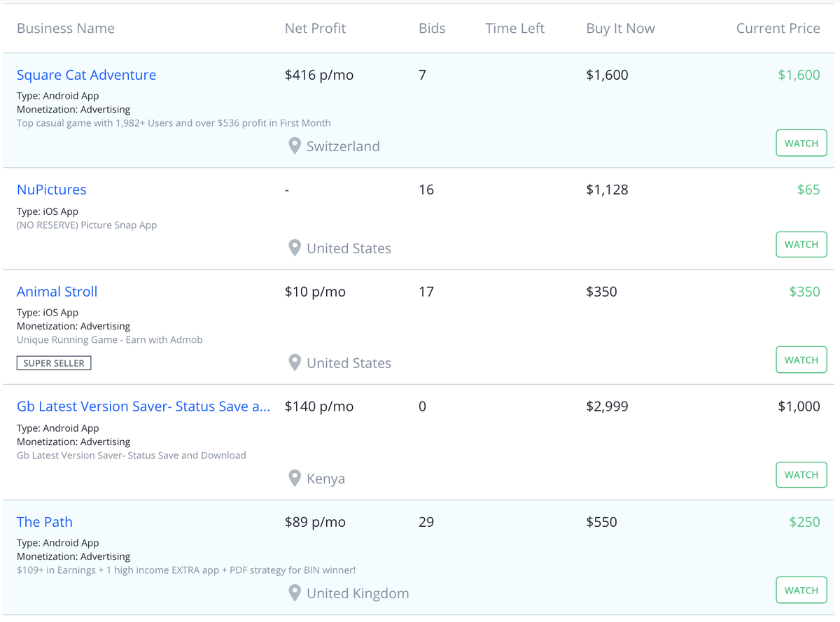Go to the Animal Stroll listing
Viewport: 840px width, 622px height.
[x=57, y=292]
